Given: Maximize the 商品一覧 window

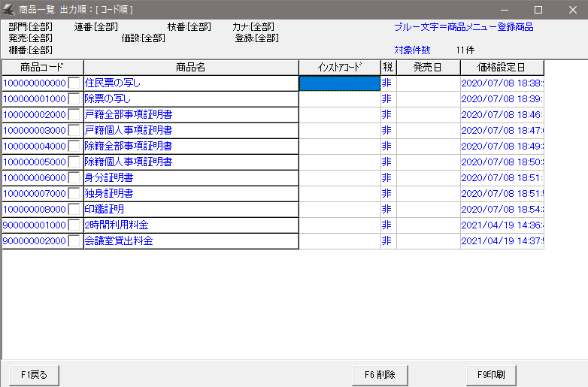Looking at the screenshot, I should click(538, 10).
